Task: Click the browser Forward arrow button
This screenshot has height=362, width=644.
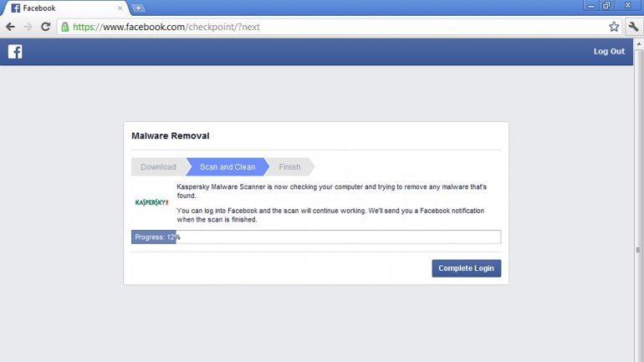Action: pos(28,27)
